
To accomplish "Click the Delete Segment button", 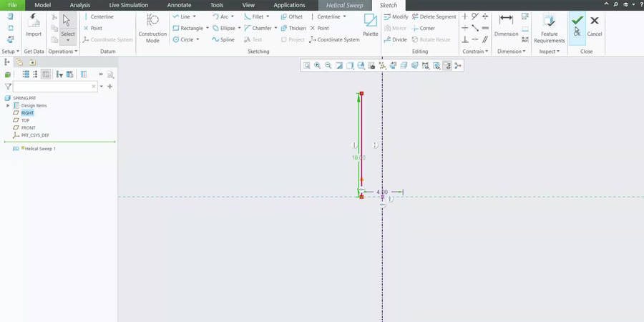I will click(x=434, y=16).
